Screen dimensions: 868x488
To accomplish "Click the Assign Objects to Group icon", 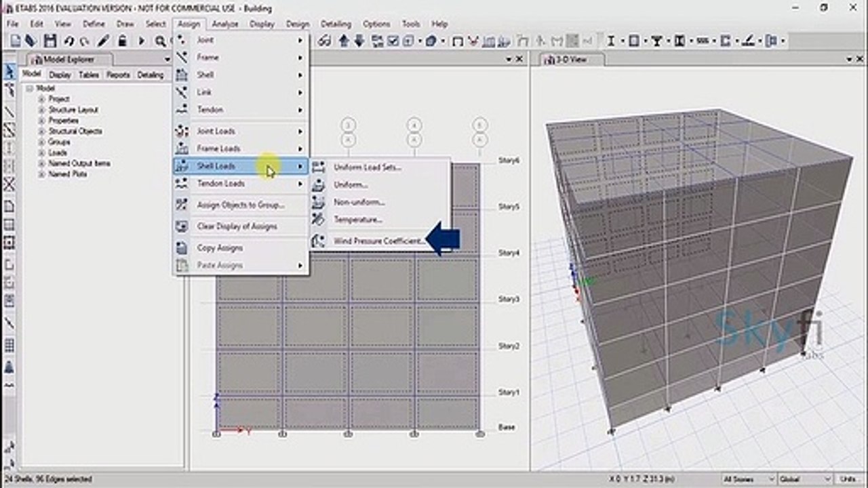I will (x=182, y=205).
